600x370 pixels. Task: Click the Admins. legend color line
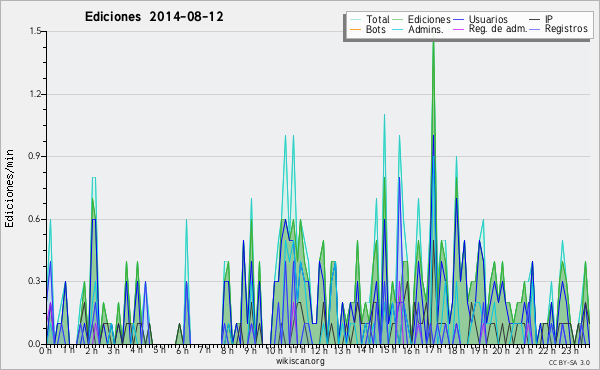coord(398,29)
